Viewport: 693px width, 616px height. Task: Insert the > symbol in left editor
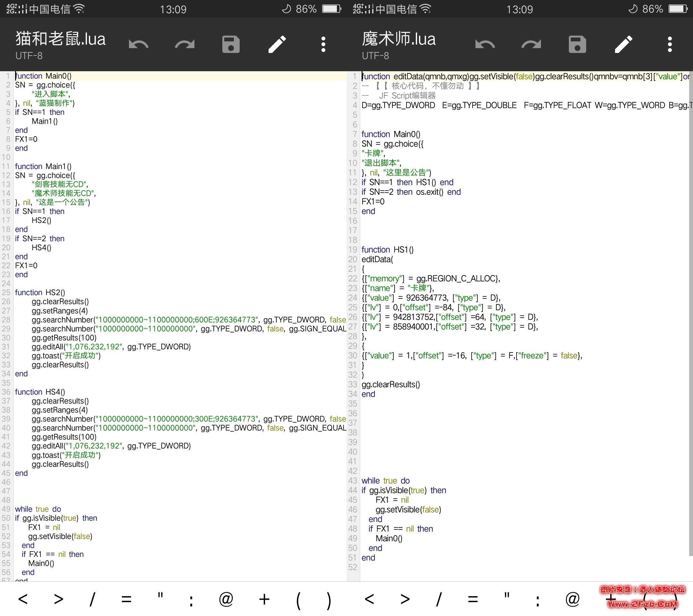pyautogui.click(x=59, y=599)
